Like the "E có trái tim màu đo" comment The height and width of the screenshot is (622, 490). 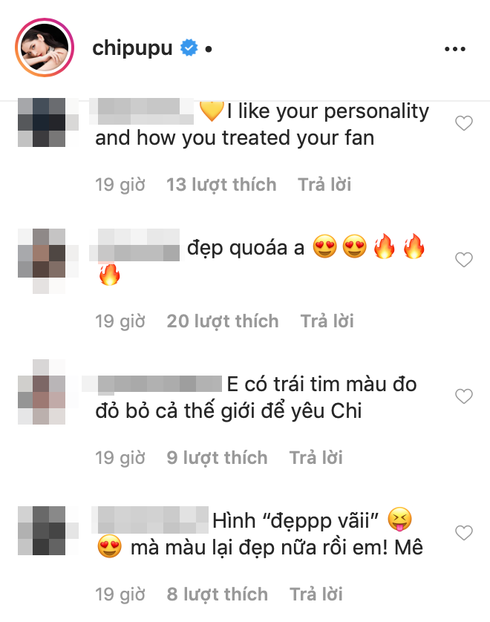coord(463,396)
